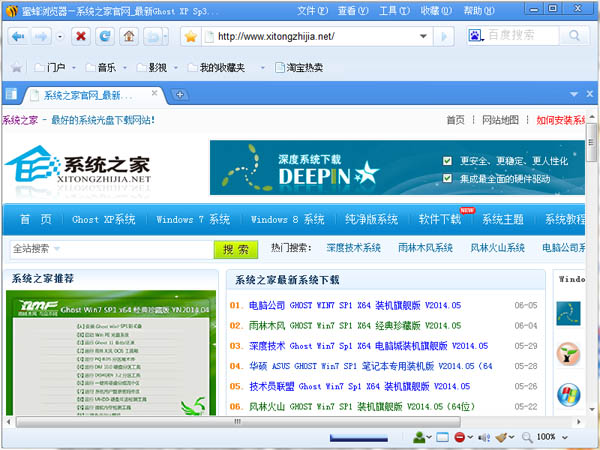Viewport: 600px width, 450px height.
Task: Click the stop loading X button
Action: pyautogui.click(x=80, y=37)
